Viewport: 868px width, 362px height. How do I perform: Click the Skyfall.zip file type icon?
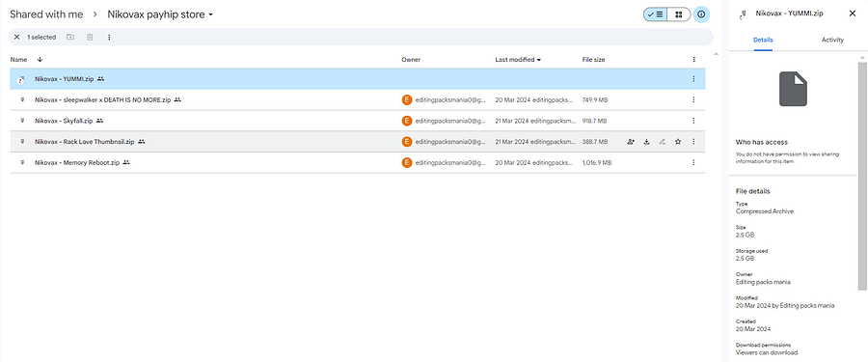[22, 121]
